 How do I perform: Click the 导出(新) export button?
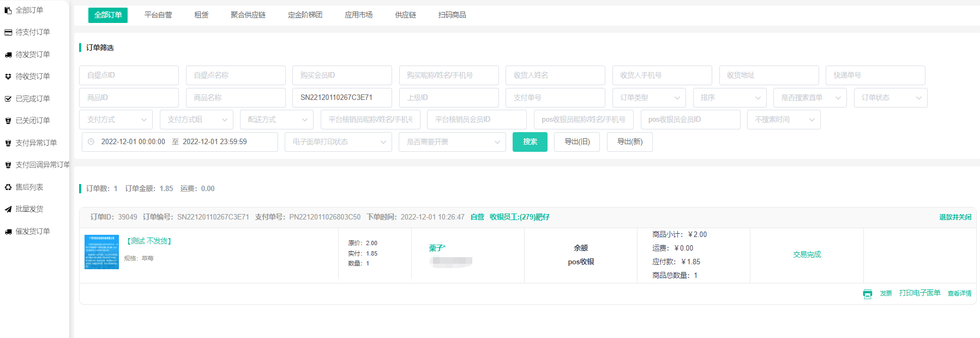(x=629, y=142)
